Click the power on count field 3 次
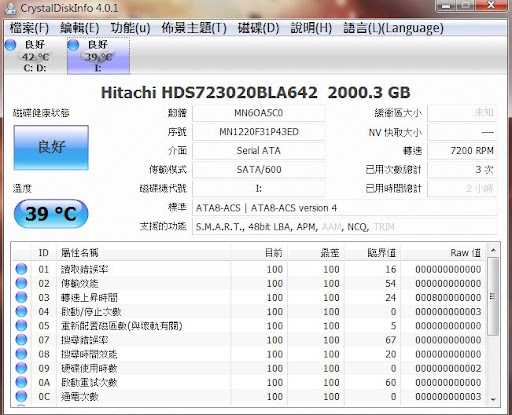Viewport: 512px width, 415px height. [x=462, y=170]
